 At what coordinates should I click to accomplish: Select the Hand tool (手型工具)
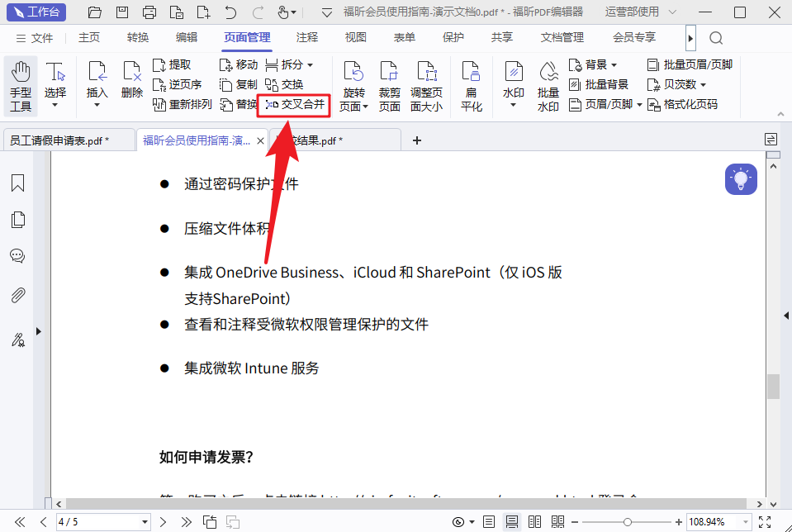[x=21, y=85]
